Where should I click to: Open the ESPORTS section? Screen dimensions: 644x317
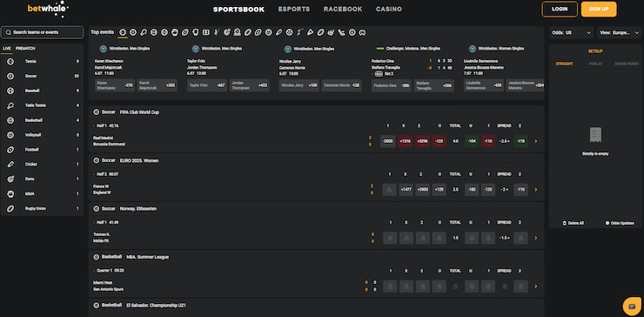pyautogui.click(x=294, y=9)
